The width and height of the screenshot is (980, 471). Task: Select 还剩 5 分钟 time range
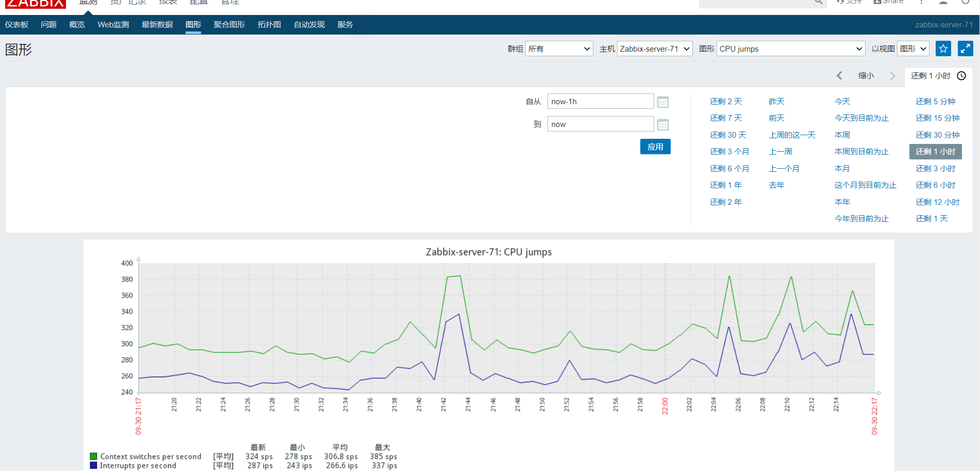[x=936, y=102]
